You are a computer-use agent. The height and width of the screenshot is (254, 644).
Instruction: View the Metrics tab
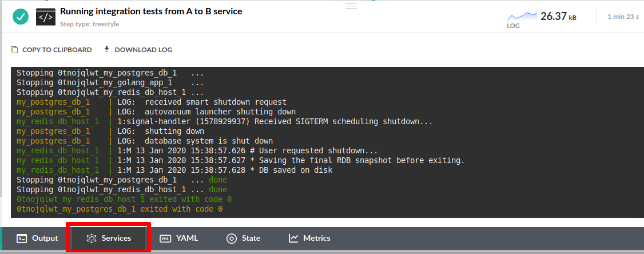point(316,239)
